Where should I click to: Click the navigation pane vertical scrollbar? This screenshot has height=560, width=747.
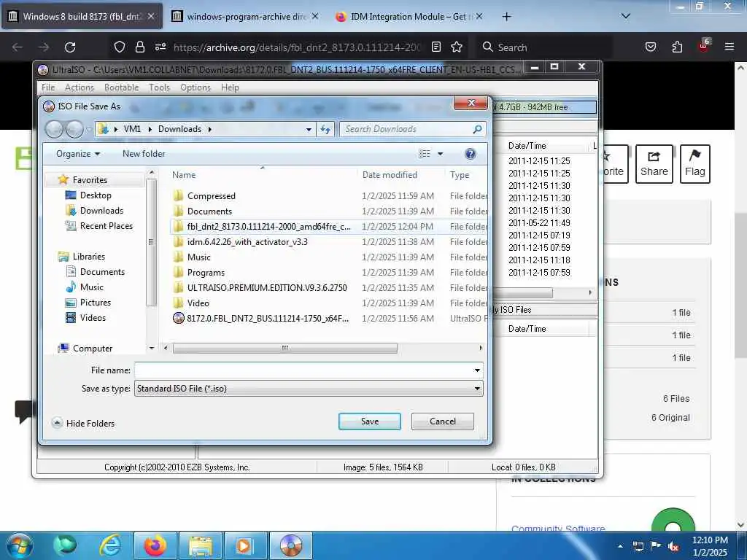point(152,242)
